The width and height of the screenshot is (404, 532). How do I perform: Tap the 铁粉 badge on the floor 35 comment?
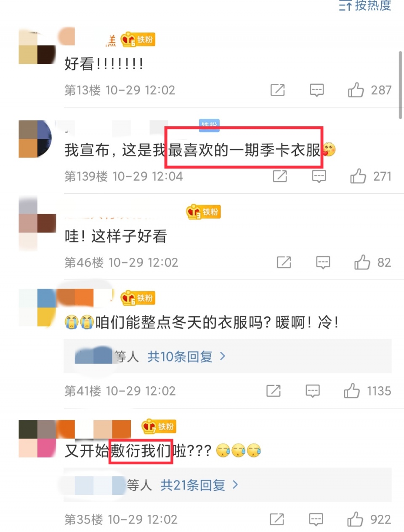click(159, 426)
